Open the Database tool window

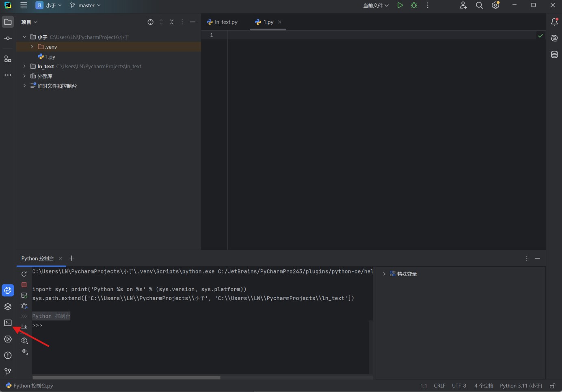(554, 54)
